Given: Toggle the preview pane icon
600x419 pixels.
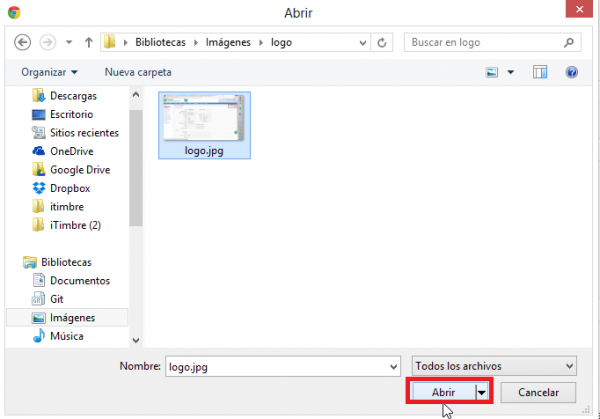Looking at the screenshot, I should coord(540,72).
